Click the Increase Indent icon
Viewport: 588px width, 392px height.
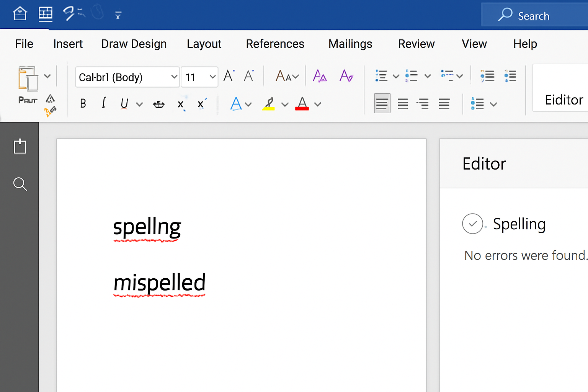[x=510, y=76]
